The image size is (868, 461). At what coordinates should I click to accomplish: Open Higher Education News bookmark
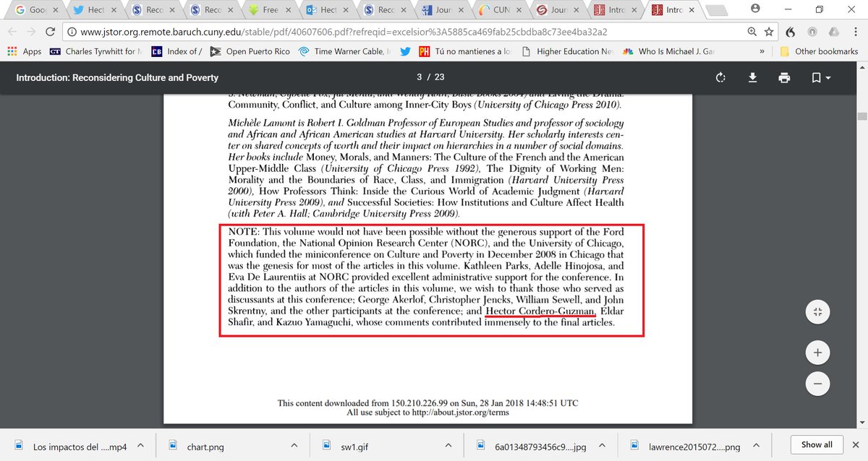pyautogui.click(x=566, y=51)
